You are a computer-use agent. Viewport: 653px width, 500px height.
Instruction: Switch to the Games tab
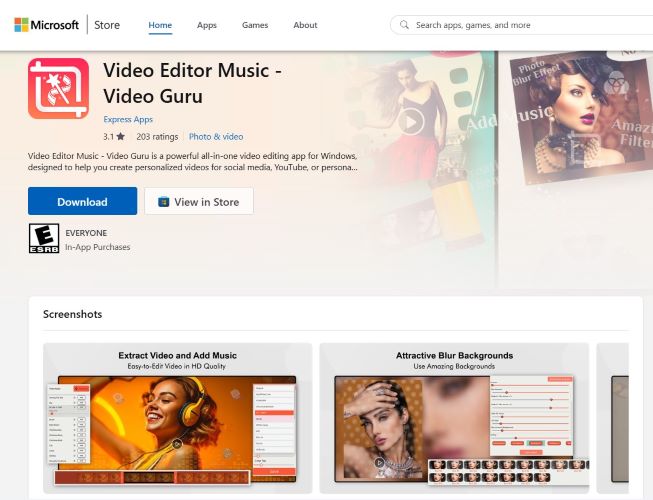tap(255, 25)
